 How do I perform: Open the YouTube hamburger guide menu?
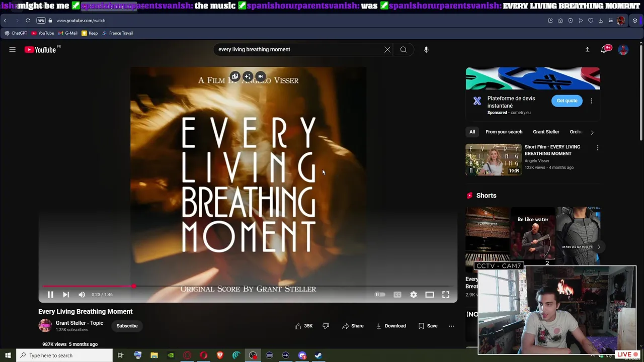click(x=13, y=49)
